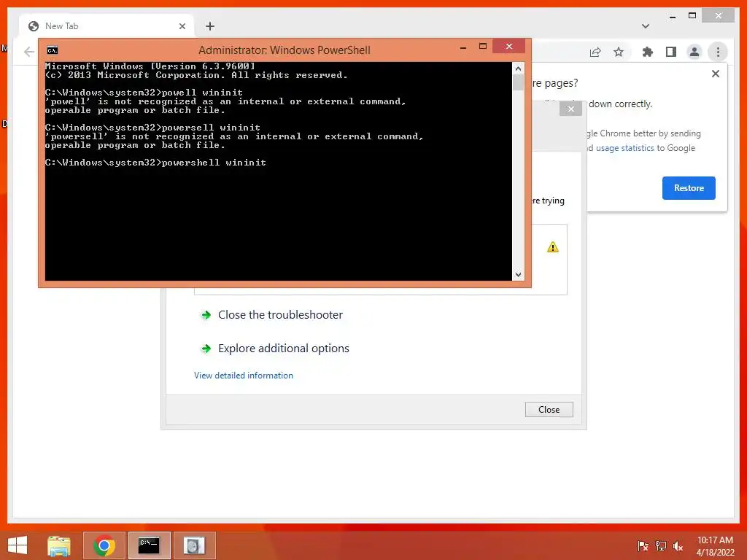Switch to Chrome on the taskbar
This screenshot has width=747, height=560.
click(104, 545)
